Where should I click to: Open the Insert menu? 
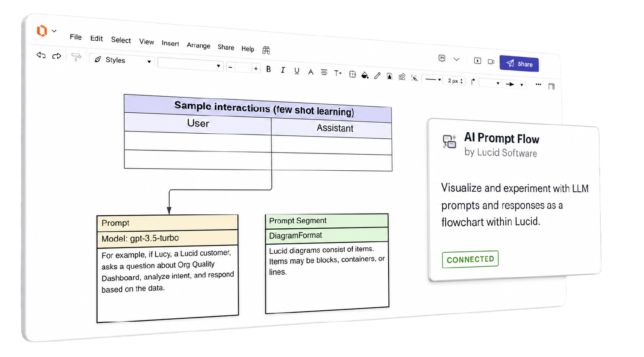pos(170,43)
